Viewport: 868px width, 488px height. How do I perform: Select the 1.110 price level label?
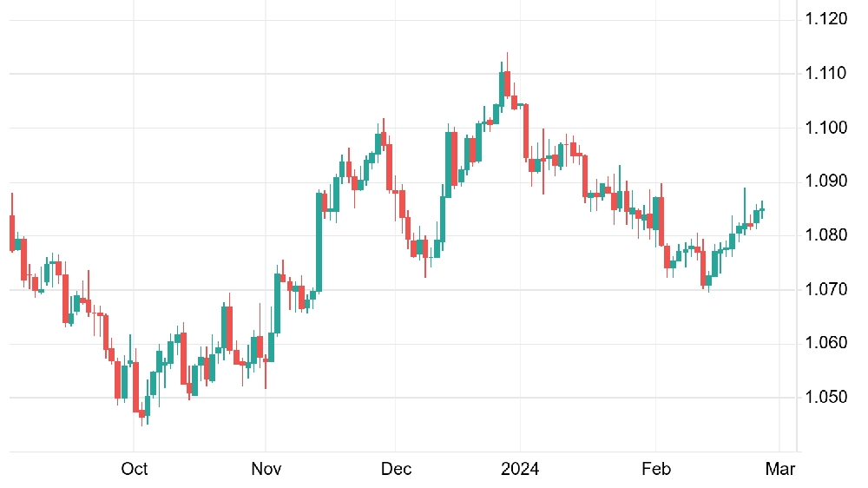coord(826,73)
